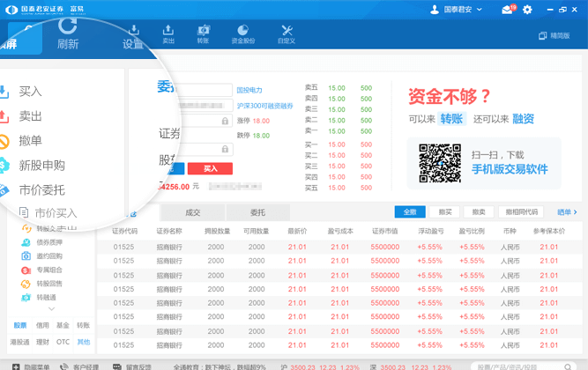Switch to the 成交 tab
The height and width of the screenshot is (370, 588).
[193, 212]
